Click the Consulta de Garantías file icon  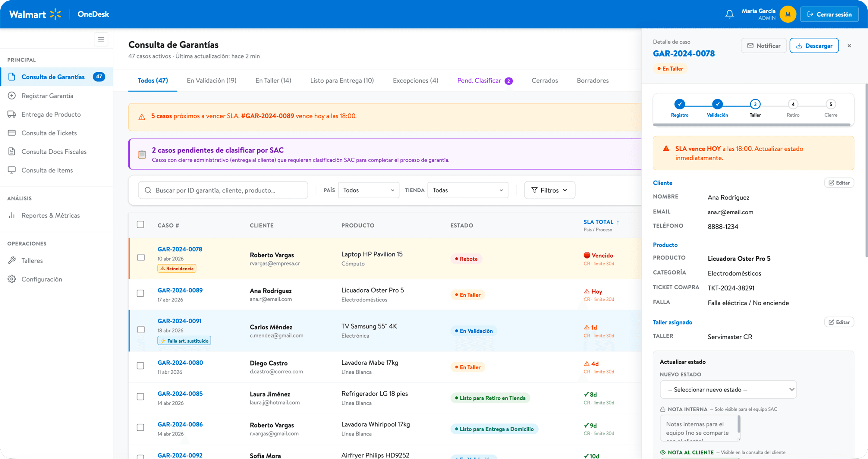(12, 77)
